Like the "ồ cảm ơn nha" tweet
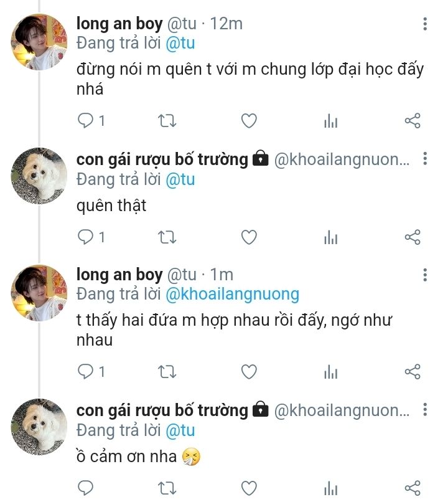The width and height of the screenshot is (448, 502). (249, 488)
